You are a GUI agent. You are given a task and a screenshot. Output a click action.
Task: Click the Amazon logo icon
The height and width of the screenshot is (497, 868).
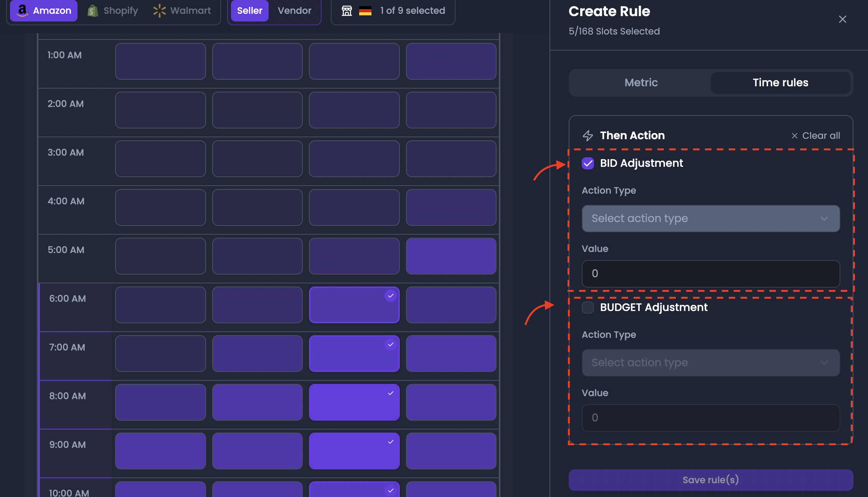(22, 10)
